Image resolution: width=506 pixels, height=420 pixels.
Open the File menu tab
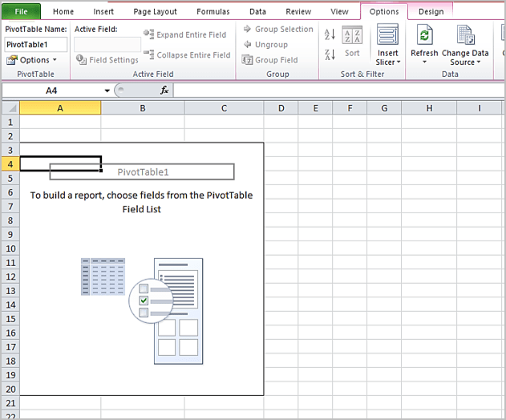[21, 12]
